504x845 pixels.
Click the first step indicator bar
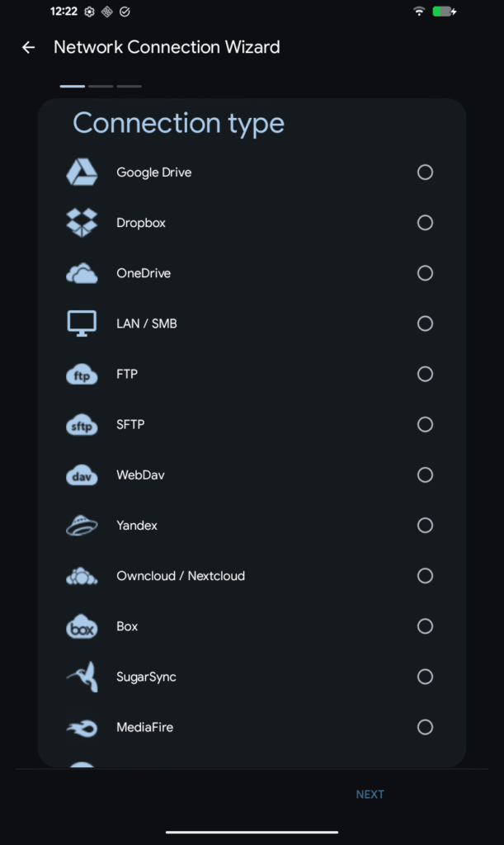click(71, 85)
